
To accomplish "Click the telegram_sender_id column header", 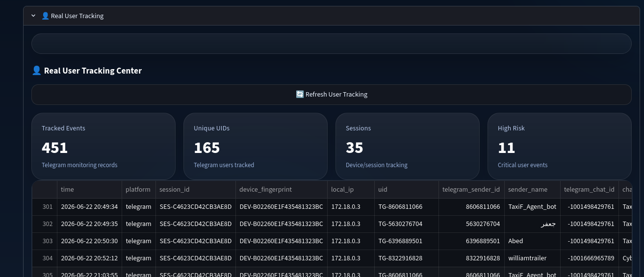I will [x=471, y=189].
